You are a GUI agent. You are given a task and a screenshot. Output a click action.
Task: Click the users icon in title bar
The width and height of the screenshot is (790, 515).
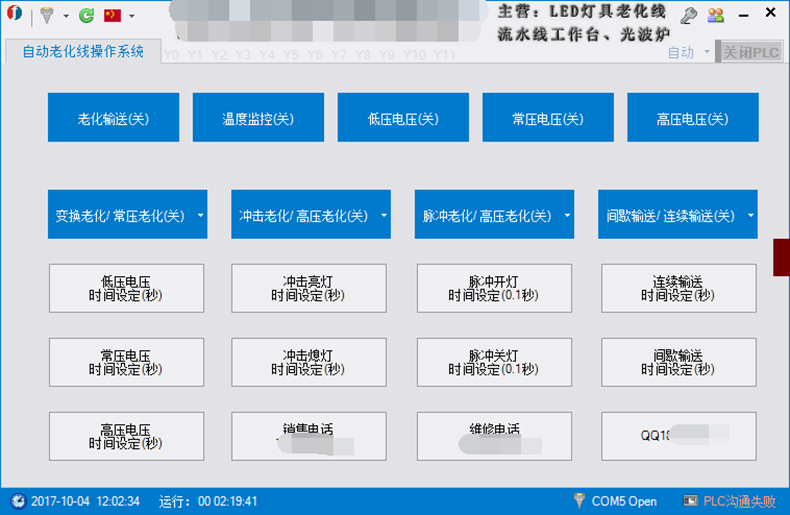tap(716, 15)
